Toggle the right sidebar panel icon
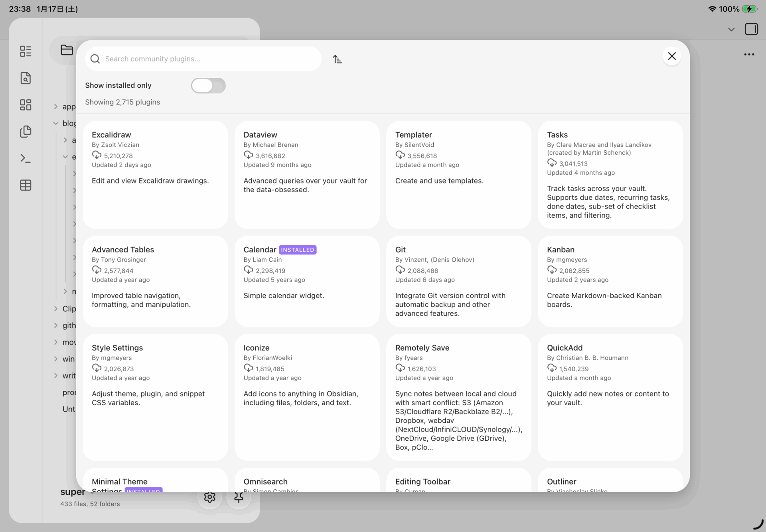Image resolution: width=766 pixels, height=532 pixels. point(751,29)
